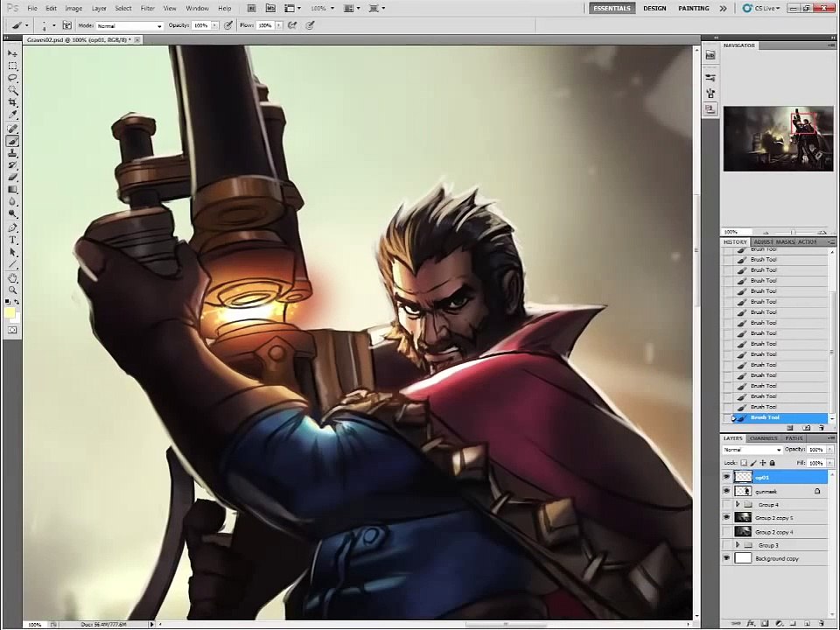Create a new group in the Layers panel
Screen dimensions: 840x630
click(794, 623)
